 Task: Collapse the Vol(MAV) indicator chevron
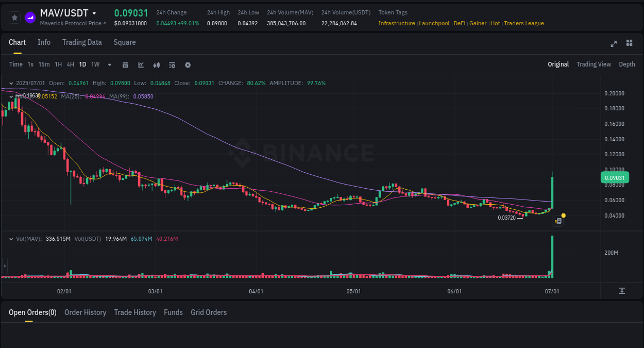point(11,239)
